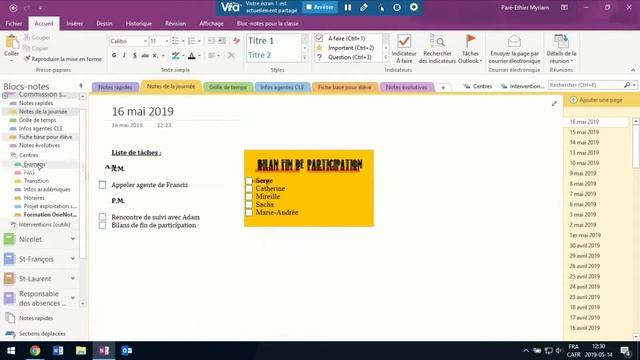Clear all formatting eraser icon
Image resolution: width=640 pixels, height=360 pixels.
tap(236, 41)
